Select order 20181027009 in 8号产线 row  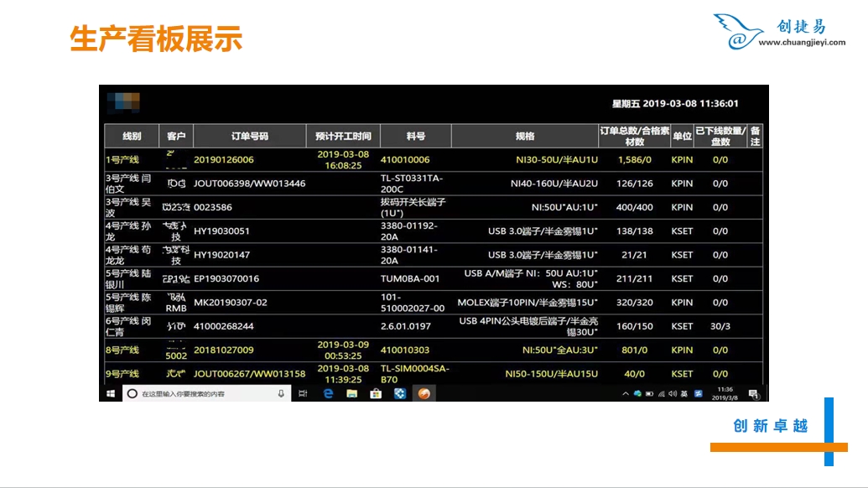[x=223, y=350]
